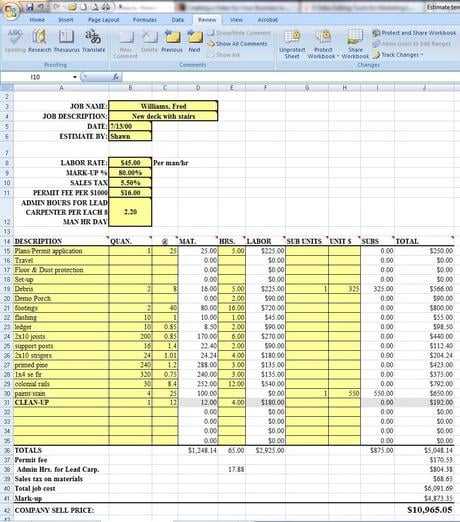Select the labor total $2,925.00

point(265,450)
